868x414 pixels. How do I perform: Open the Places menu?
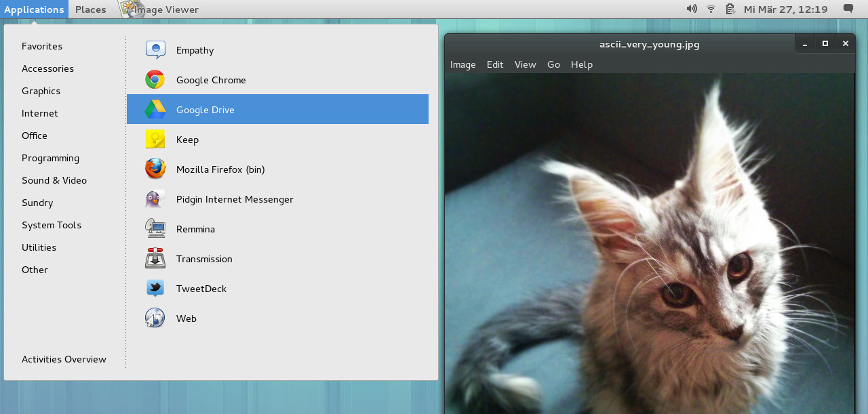coord(91,9)
